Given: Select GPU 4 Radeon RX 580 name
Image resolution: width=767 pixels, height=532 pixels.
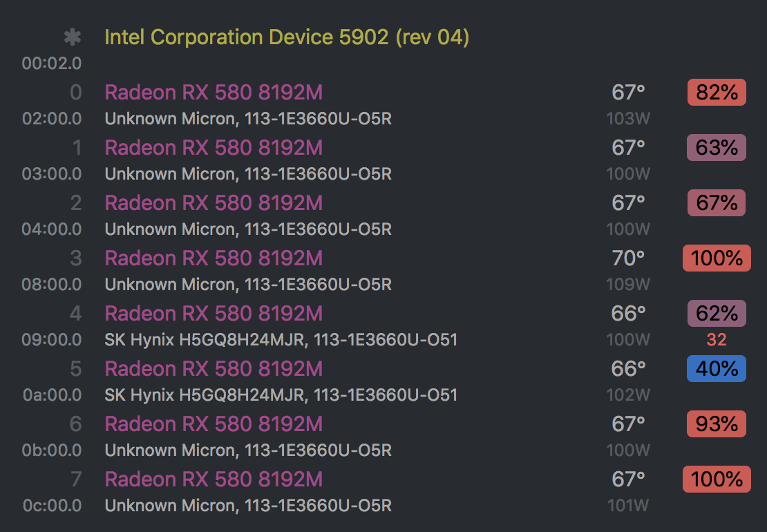Looking at the screenshot, I should click(214, 314).
